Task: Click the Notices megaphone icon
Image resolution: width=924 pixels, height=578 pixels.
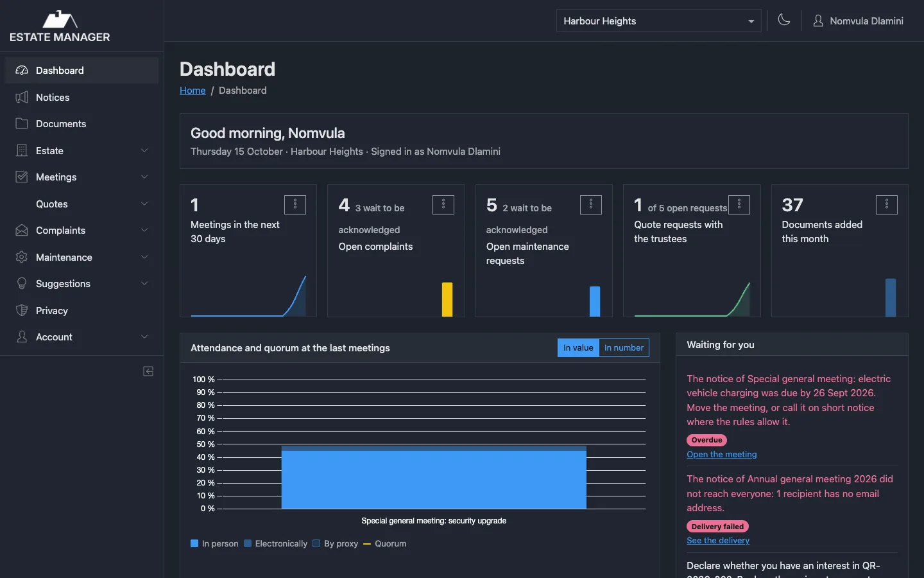Action: [x=22, y=97]
